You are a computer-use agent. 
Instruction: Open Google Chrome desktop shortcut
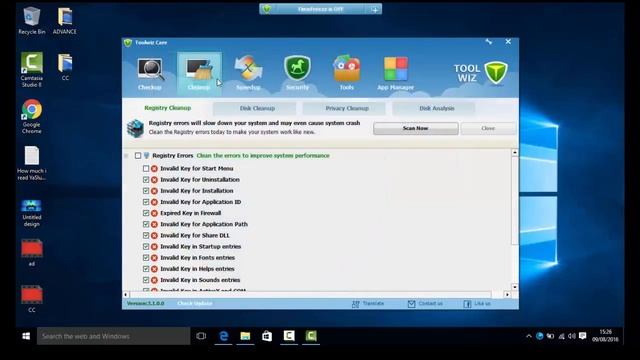pos(31,116)
